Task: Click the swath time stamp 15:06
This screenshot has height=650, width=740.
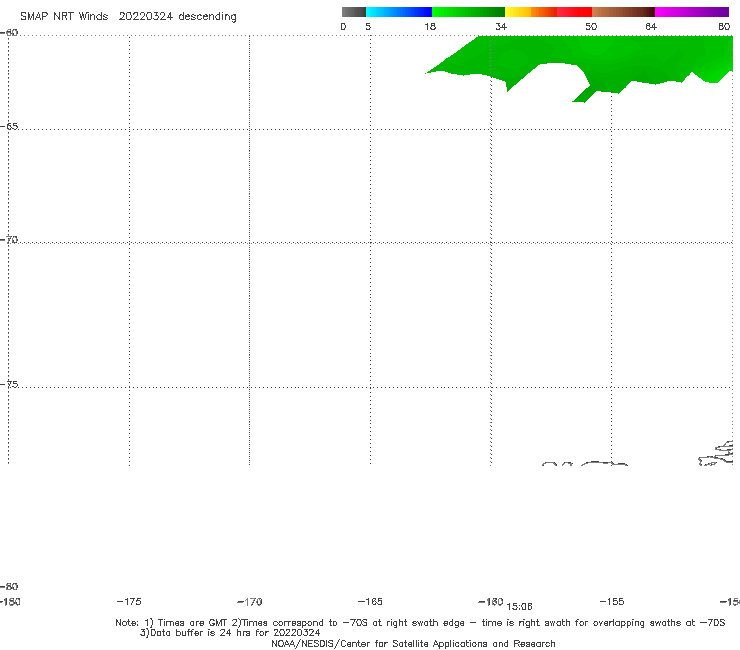Action: 519,607
